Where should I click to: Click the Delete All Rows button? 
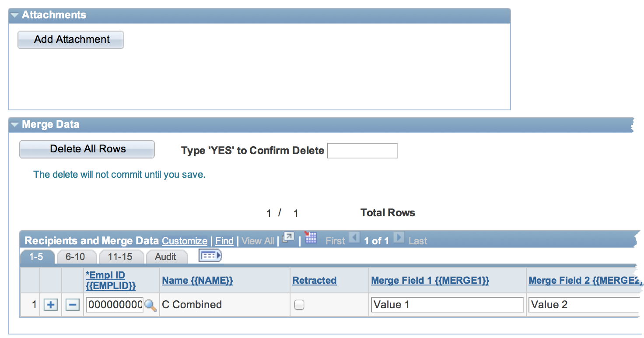87,149
